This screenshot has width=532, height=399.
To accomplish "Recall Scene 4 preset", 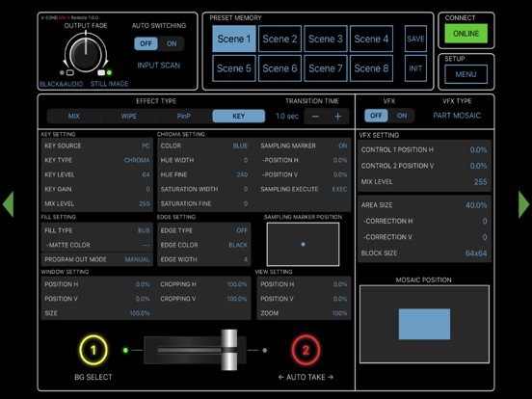I will click(x=371, y=39).
